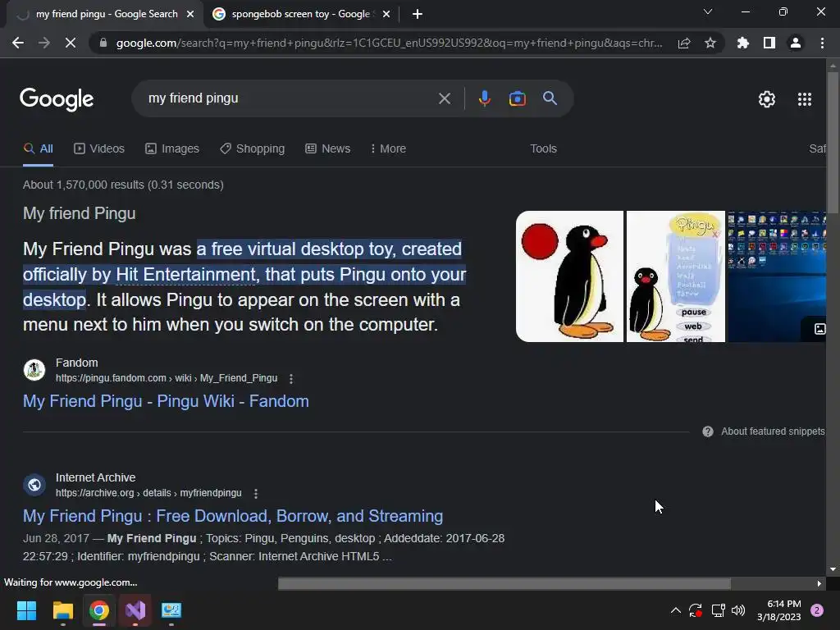The width and height of the screenshot is (840, 630).
Task: Follow the Hit Entertainment link
Action: click(186, 274)
